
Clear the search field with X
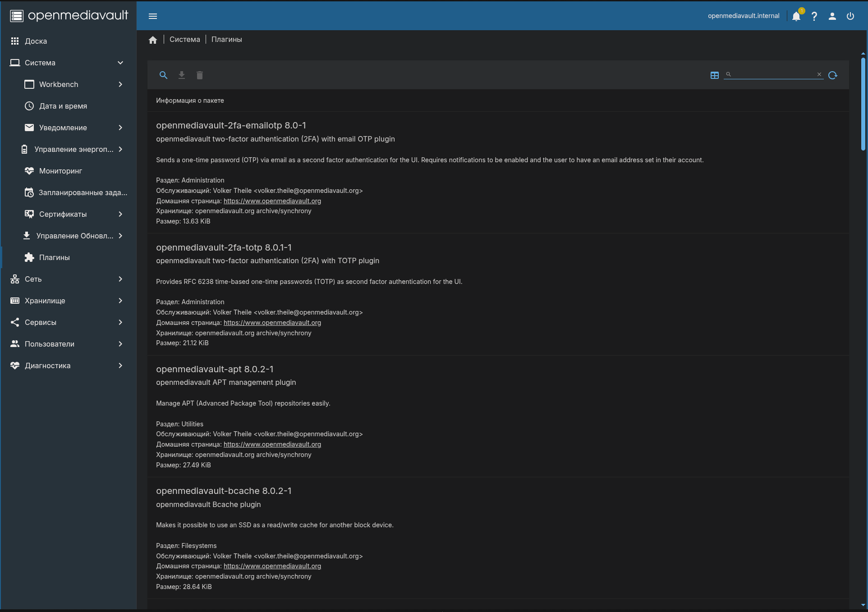pos(819,74)
